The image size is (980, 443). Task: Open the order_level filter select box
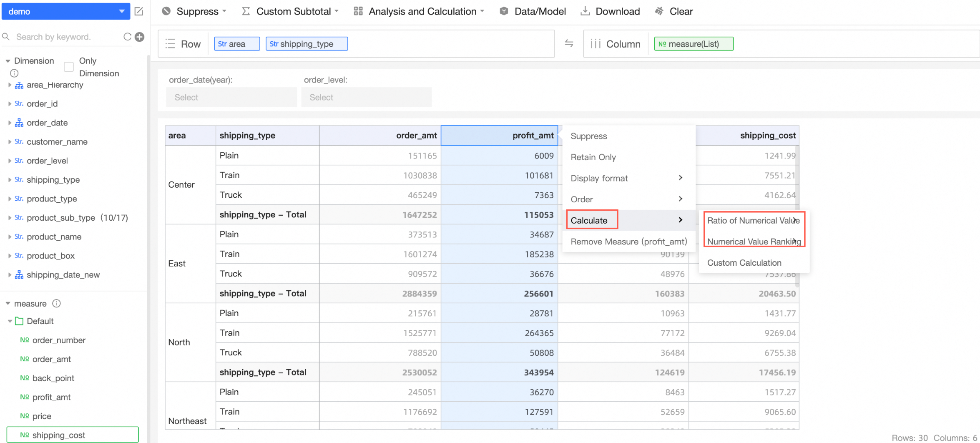[x=366, y=97]
